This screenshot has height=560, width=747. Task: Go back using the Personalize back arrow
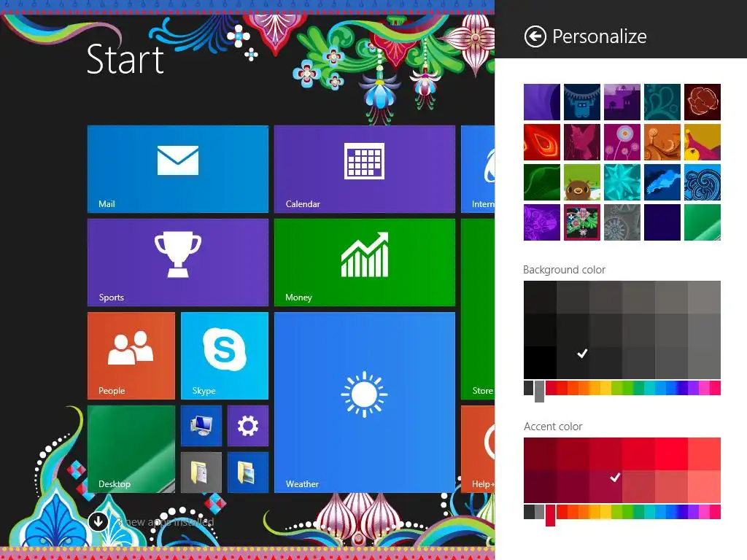click(x=535, y=36)
